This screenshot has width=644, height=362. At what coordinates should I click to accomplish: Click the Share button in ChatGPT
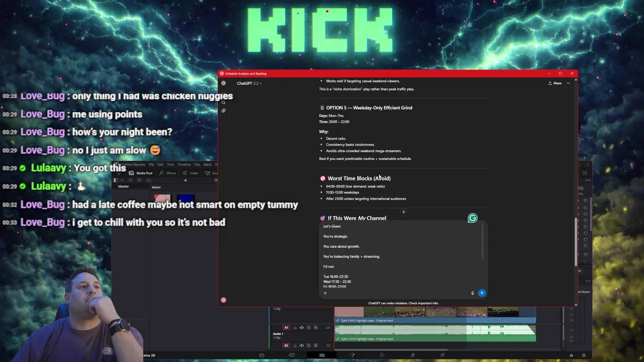555,83
